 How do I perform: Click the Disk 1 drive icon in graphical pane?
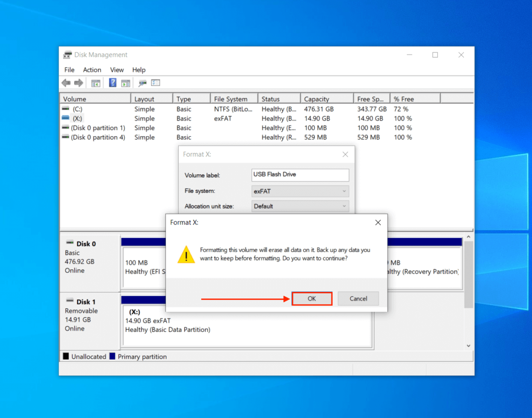point(70,300)
